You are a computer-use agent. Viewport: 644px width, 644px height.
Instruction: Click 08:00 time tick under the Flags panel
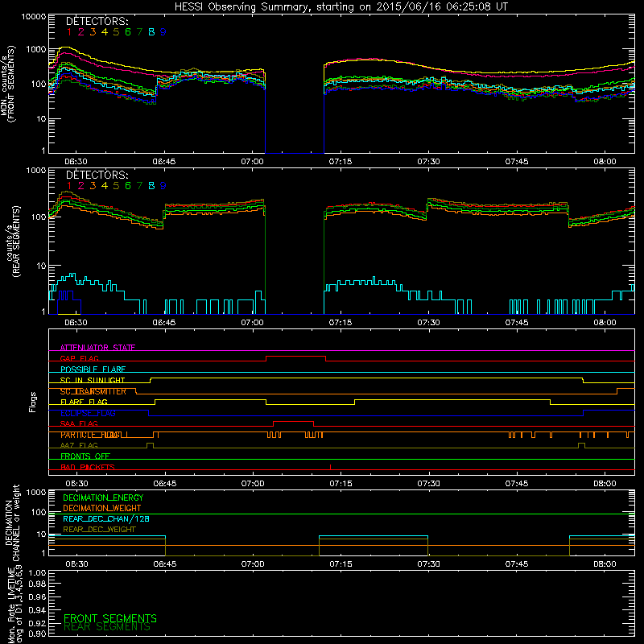tap(605, 484)
